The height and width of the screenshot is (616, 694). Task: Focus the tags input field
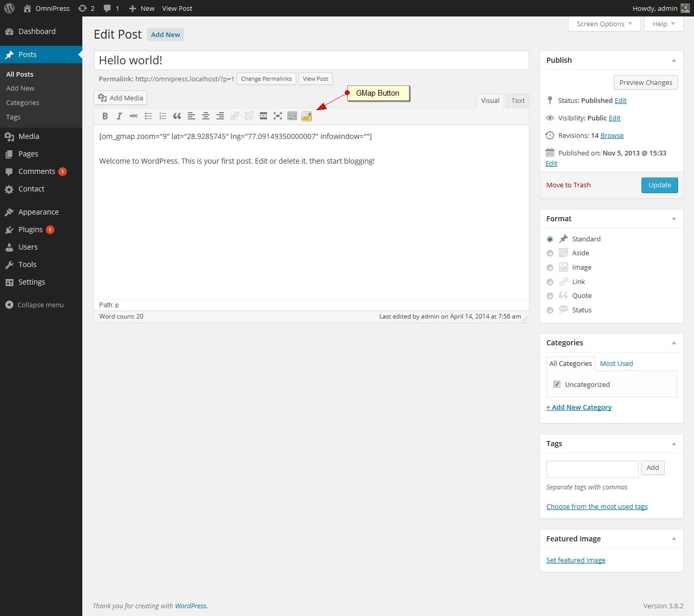[593, 469]
